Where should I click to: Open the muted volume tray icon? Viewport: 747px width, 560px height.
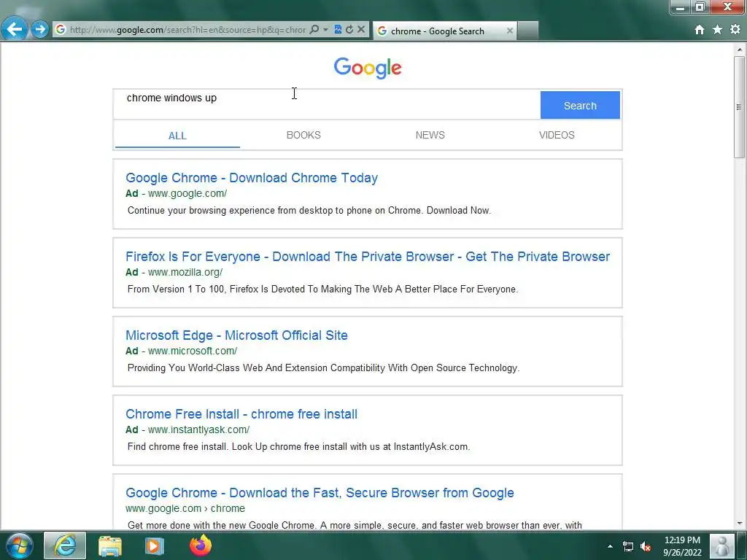pos(646,547)
